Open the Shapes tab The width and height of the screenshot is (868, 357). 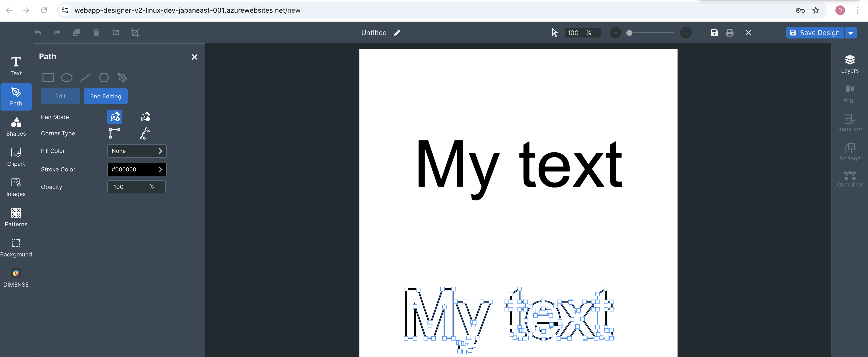coord(16,127)
